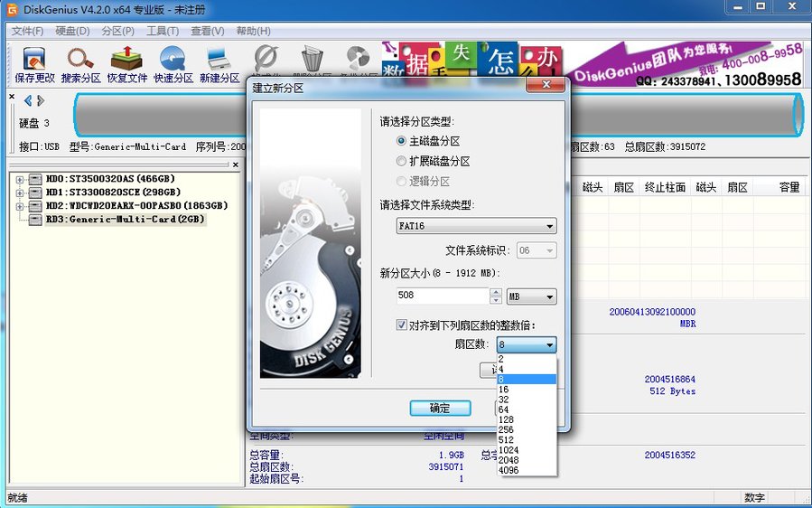This screenshot has height=508, width=812.
Task: Close the left tree panel with X
Action: point(235,165)
